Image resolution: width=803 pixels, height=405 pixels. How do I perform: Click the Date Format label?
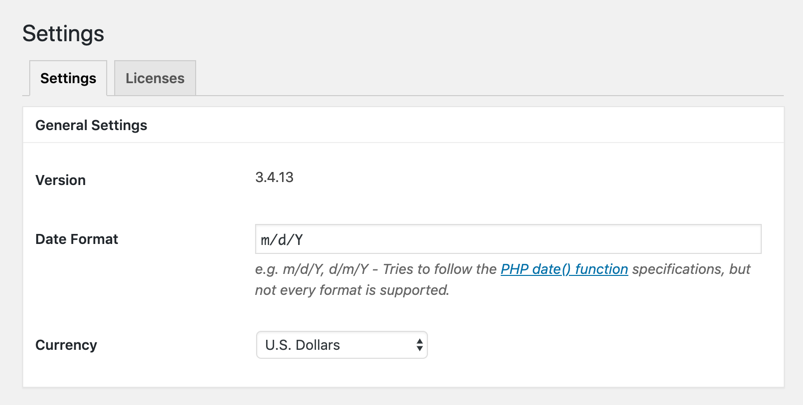[x=76, y=239]
